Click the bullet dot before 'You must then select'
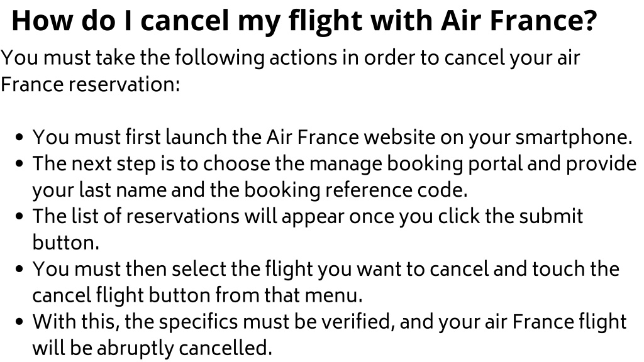 19,269
